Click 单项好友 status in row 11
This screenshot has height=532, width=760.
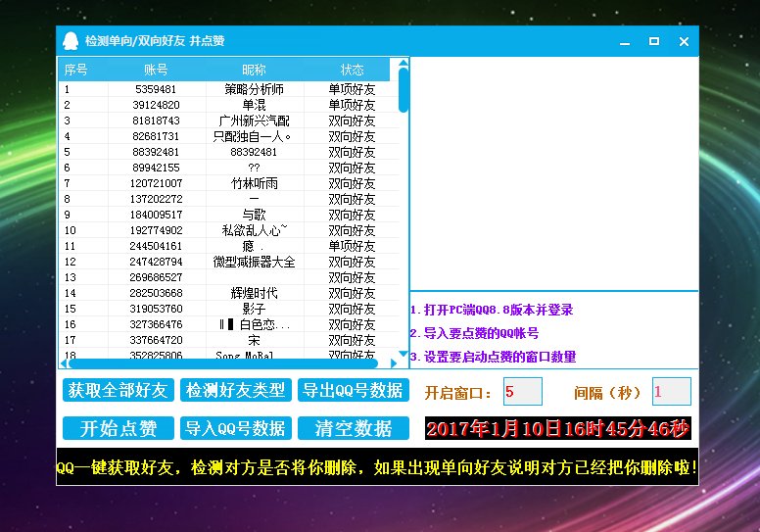pos(352,246)
